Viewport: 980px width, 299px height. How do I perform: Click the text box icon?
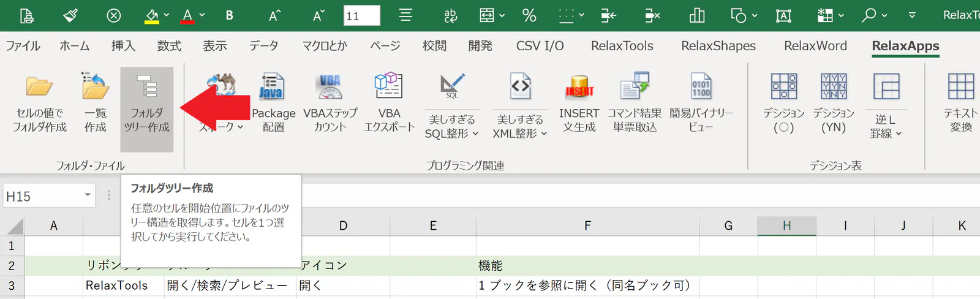(x=783, y=15)
